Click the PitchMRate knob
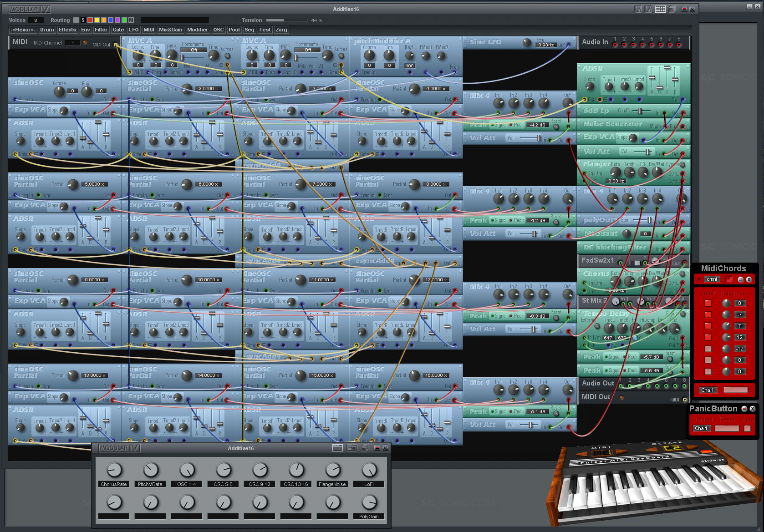 pyautogui.click(x=151, y=470)
